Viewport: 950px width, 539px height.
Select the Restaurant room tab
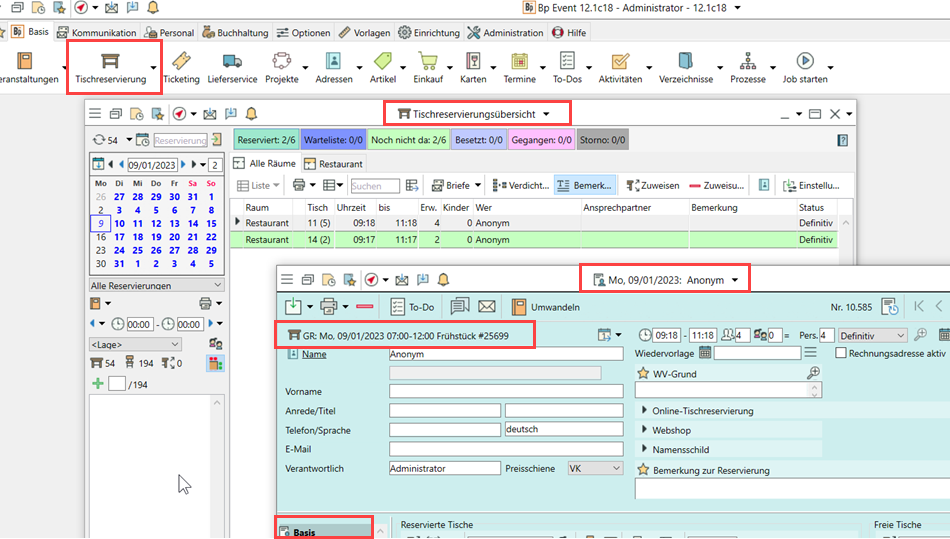point(334,163)
